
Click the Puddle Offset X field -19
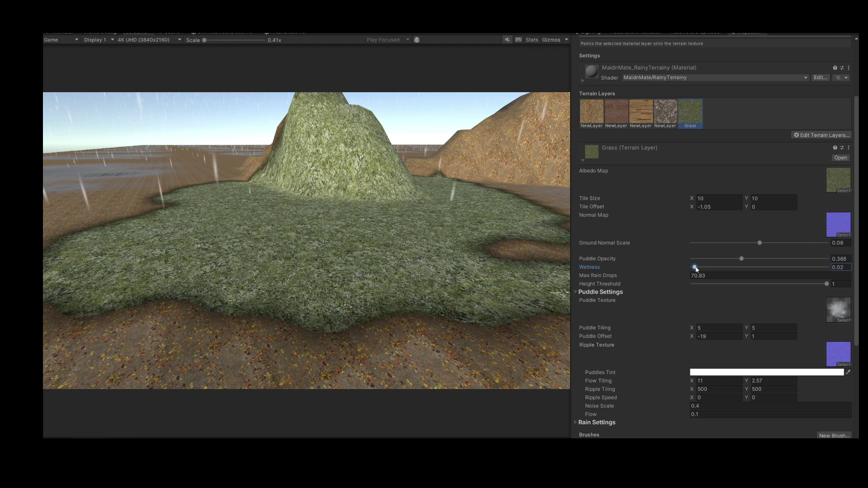tap(719, 336)
